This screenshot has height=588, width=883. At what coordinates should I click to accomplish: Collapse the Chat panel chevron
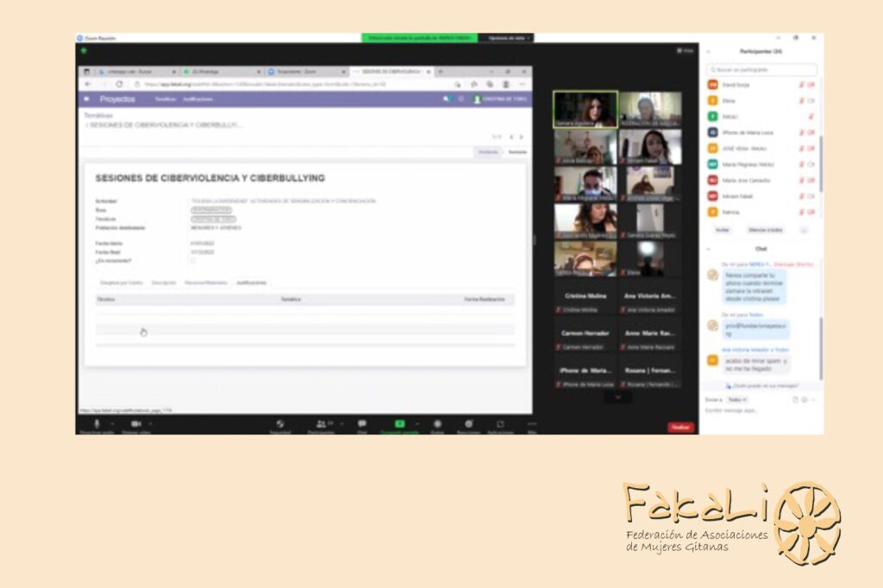(709, 248)
